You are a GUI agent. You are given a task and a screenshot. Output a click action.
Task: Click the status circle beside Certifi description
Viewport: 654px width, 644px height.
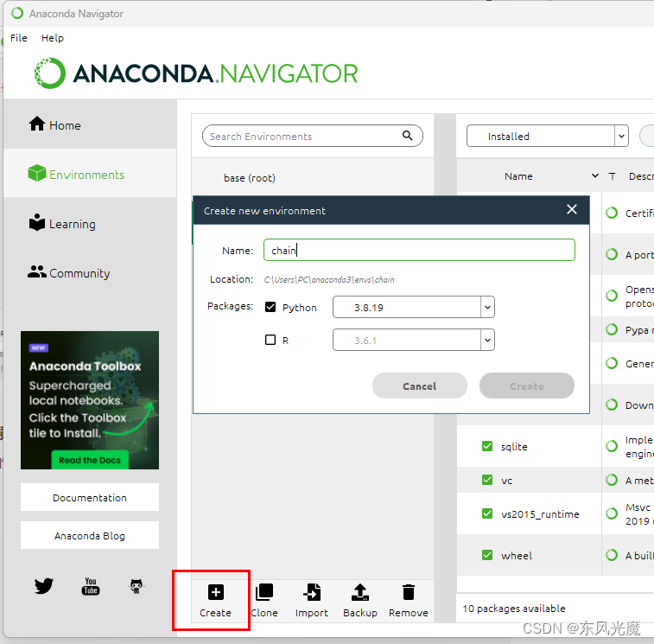click(x=612, y=213)
